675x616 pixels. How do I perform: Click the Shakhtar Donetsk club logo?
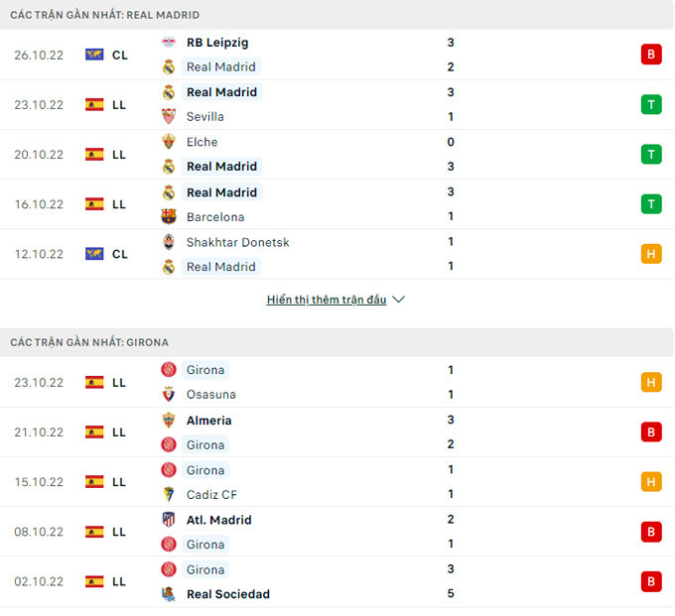click(169, 242)
